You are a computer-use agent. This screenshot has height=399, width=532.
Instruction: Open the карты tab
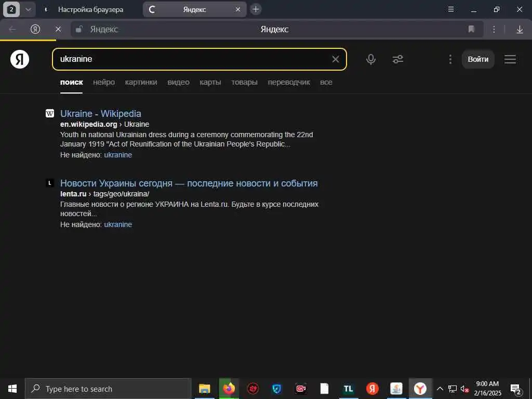210,82
